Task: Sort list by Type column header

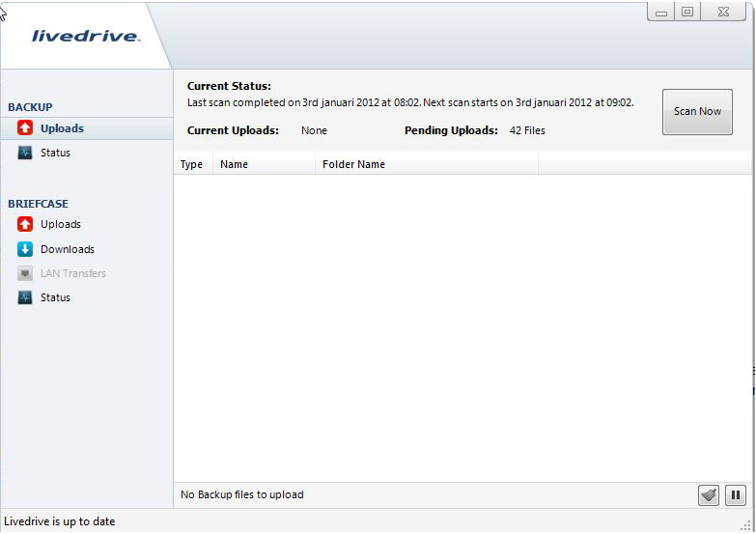Action: click(192, 164)
